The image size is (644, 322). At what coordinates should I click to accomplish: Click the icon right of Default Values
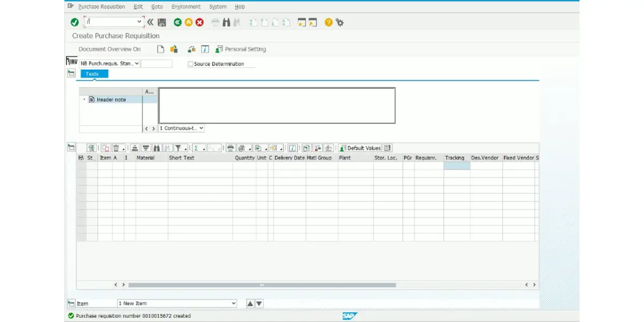coord(387,148)
